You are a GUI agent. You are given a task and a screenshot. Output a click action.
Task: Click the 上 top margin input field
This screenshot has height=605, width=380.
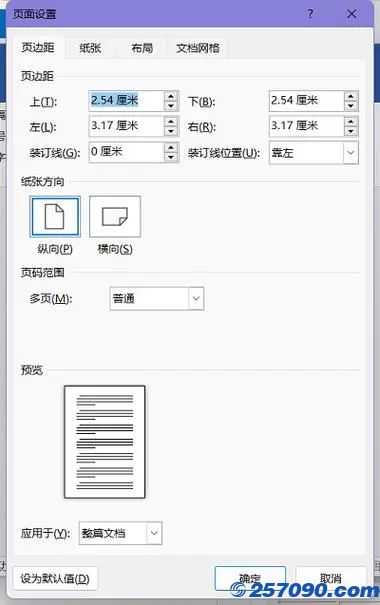[x=127, y=101]
